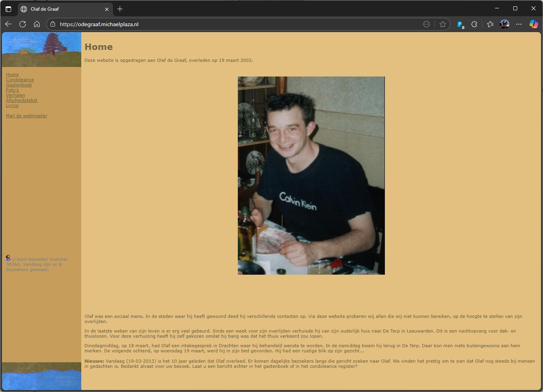Open browser settings and more menu
The height and width of the screenshot is (392, 543).
point(519,24)
